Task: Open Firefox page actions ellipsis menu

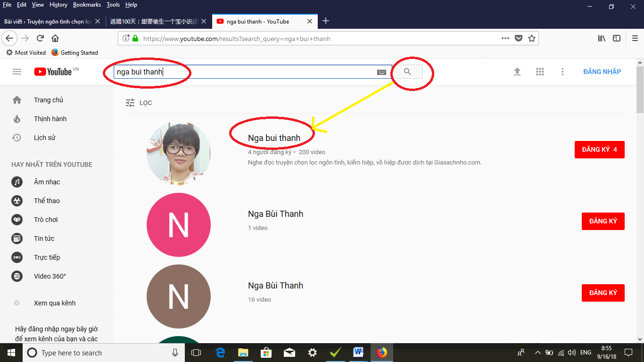Action: point(505,39)
